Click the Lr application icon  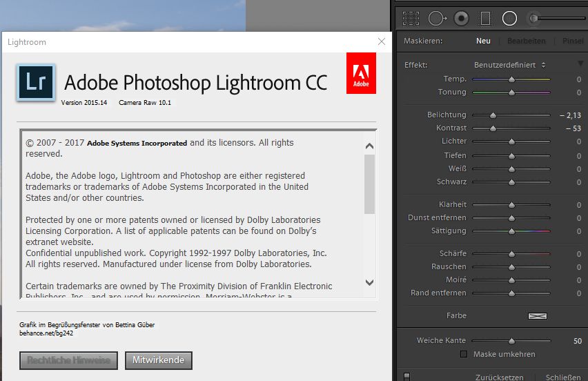36,82
